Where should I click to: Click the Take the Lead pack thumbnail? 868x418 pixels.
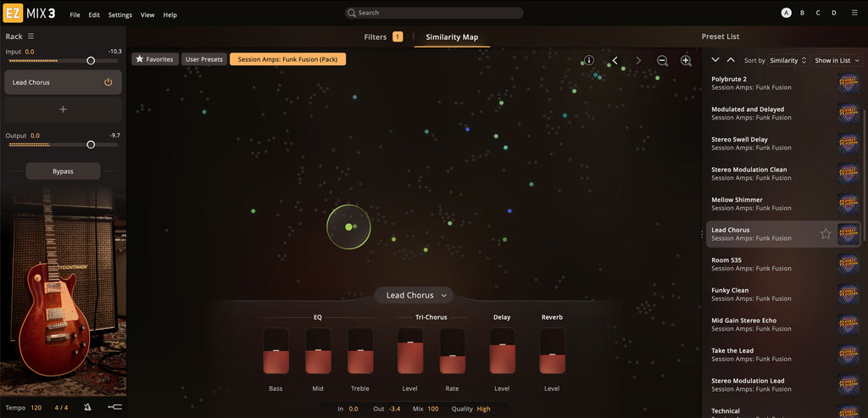848,354
